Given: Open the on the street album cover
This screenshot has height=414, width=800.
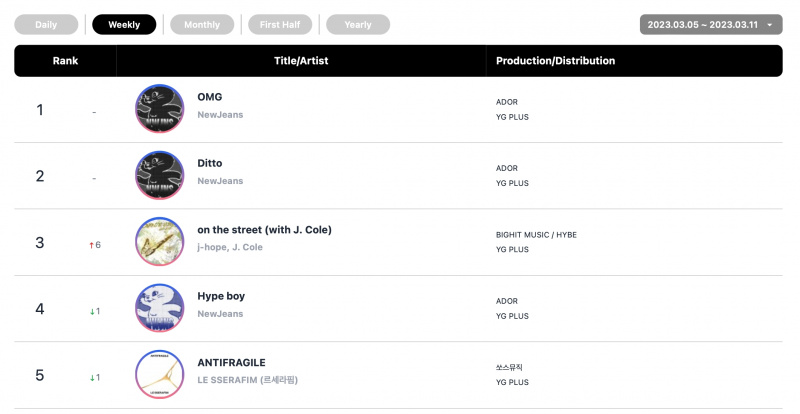Looking at the screenshot, I should (x=160, y=241).
